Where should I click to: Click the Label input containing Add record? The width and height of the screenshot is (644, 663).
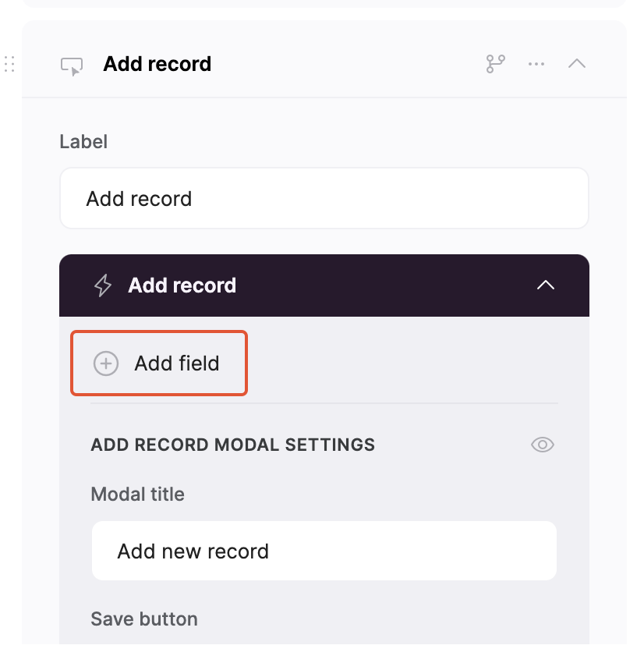(324, 198)
